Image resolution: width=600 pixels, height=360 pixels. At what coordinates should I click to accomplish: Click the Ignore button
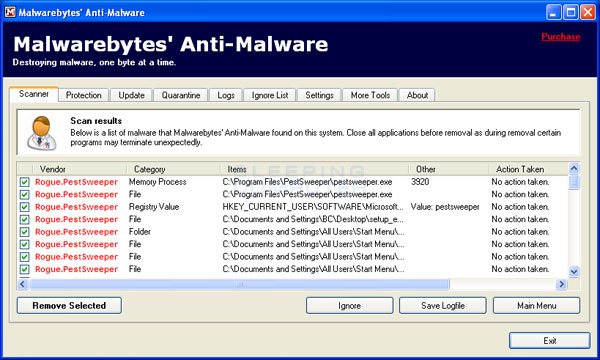[x=349, y=305]
